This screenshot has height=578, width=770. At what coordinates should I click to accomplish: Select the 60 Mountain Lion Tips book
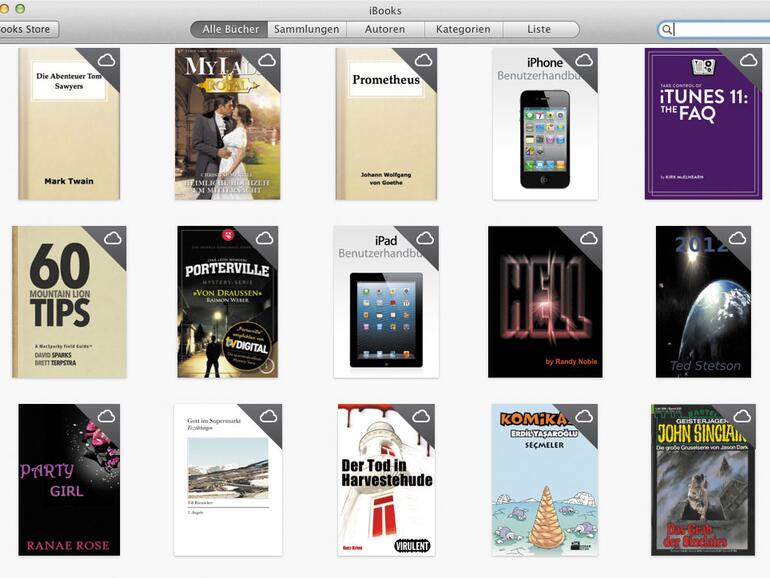[x=69, y=302]
